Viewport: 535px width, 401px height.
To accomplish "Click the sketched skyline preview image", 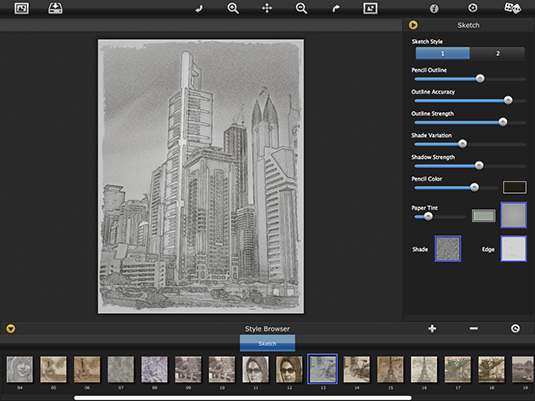I will 201,176.
